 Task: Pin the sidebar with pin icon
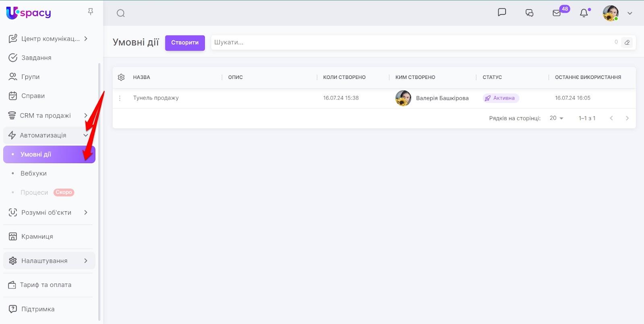91,12
